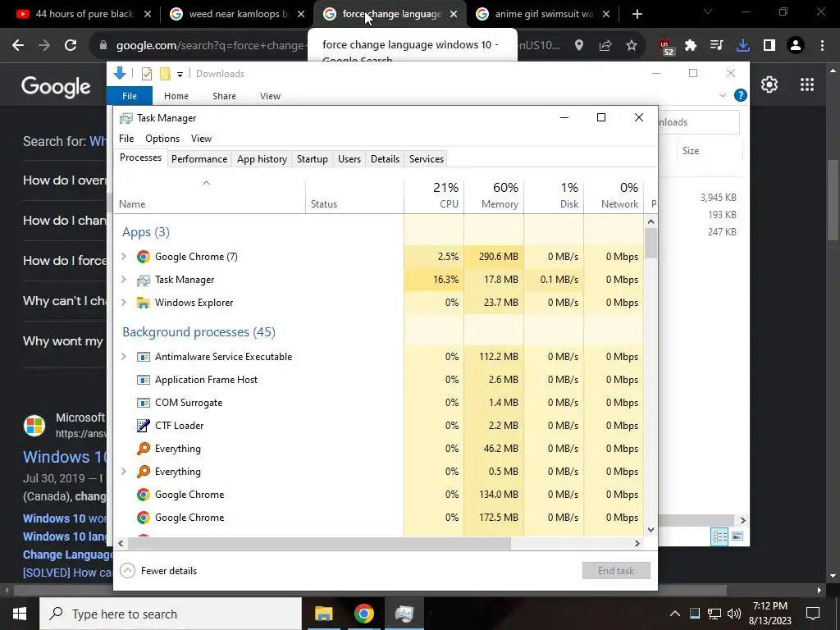Image resolution: width=840 pixels, height=630 pixels.
Task: Open Chrome profile avatar icon
Action: (796, 46)
